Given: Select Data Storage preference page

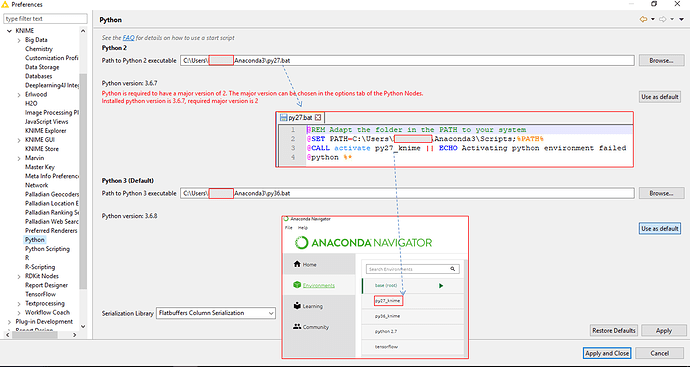Looking at the screenshot, I should (42, 67).
